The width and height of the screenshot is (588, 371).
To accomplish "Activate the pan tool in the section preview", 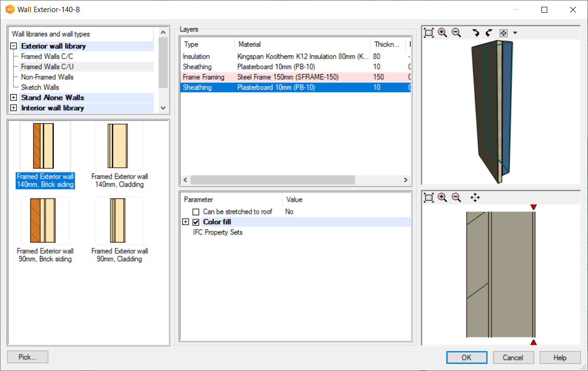I will coord(475,197).
